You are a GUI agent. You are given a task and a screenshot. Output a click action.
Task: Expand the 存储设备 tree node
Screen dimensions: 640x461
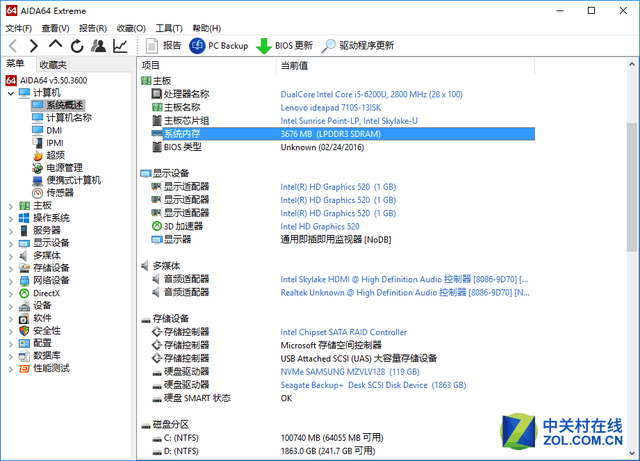[x=11, y=269]
